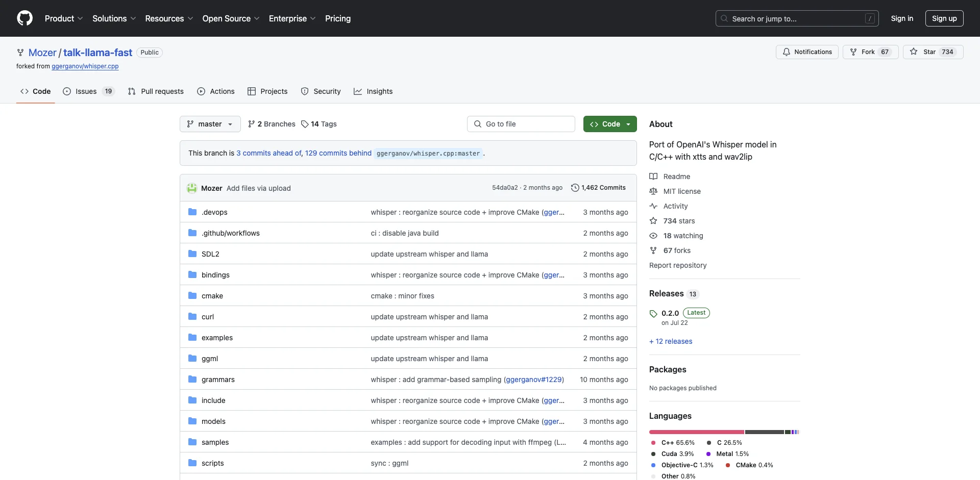The image size is (980, 480).
Task: Click the GitHub logo icon
Action: pyautogui.click(x=24, y=18)
